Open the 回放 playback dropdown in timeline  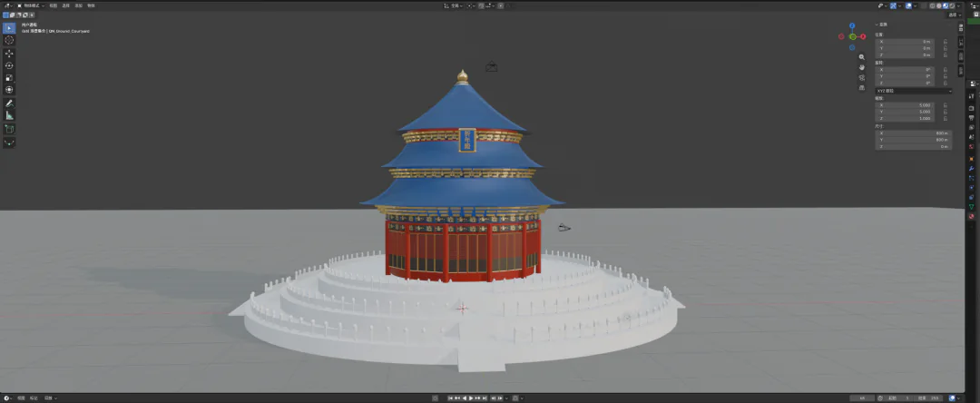[x=51, y=398]
